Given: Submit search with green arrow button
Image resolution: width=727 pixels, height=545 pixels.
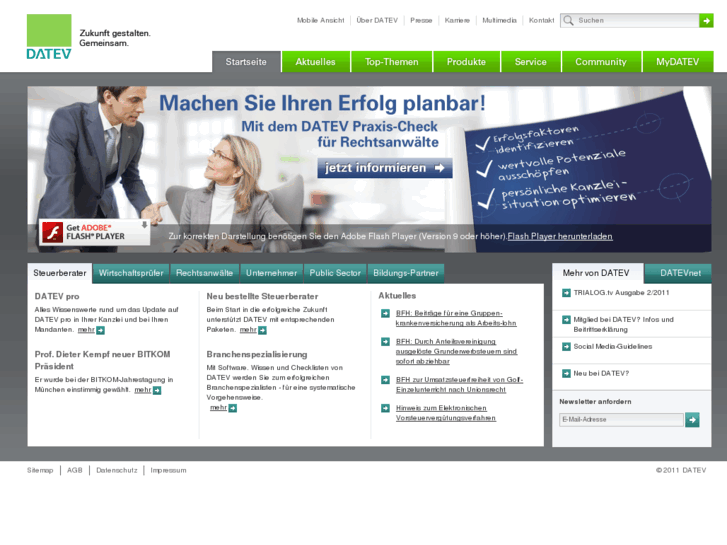Looking at the screenshot, I should pyautogui.click(x=706, y=20).
